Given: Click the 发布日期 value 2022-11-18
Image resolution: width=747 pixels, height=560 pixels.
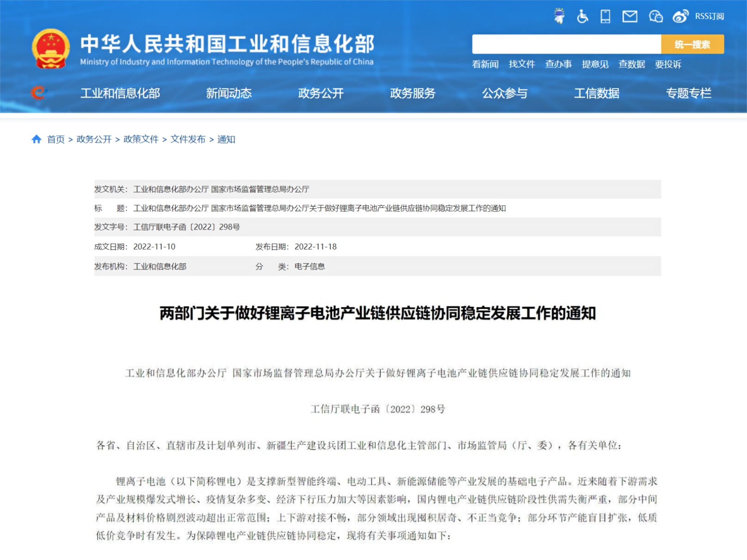Looking at the screenshot, I should pyautogui.click(x=316, y=247).
